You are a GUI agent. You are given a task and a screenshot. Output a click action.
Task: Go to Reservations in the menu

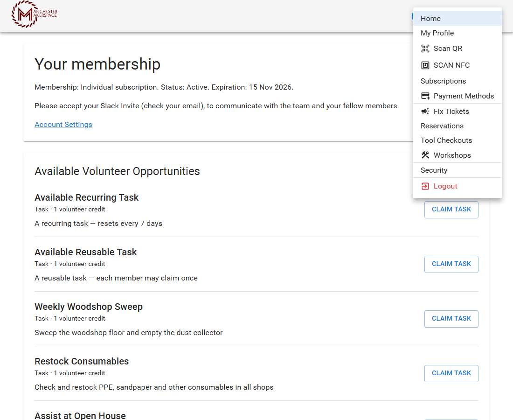[x=458, y=126]
